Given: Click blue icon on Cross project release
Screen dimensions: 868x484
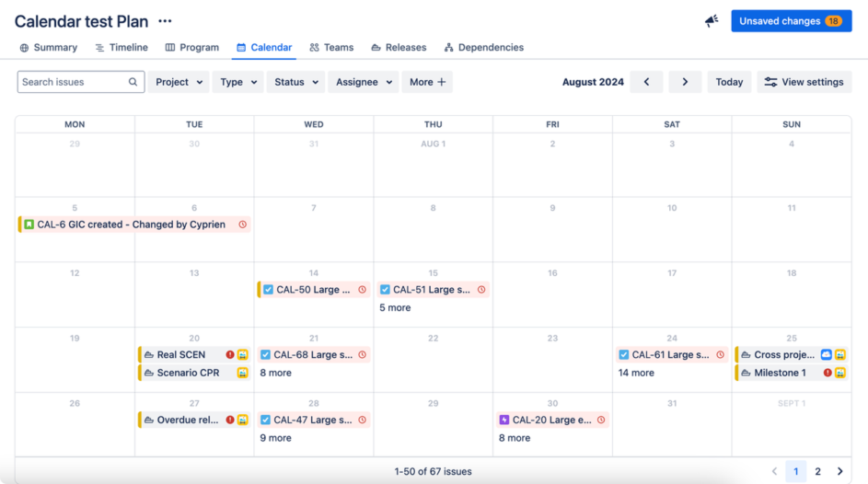Looking at the screenshot, I should 827,354.
